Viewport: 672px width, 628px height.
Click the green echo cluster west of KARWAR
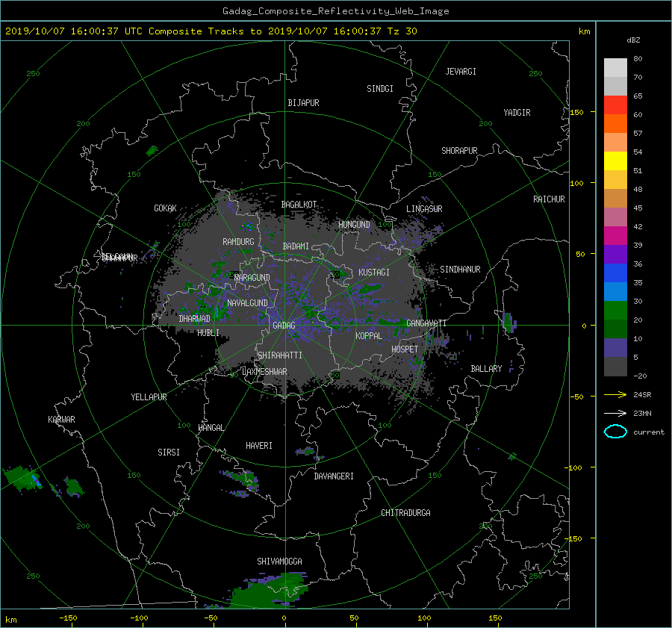[22, 479]
